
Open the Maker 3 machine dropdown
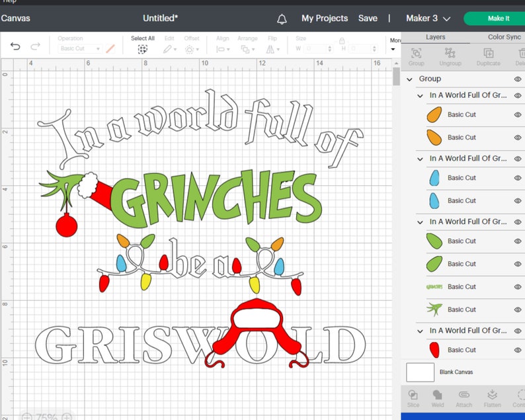click(x=428, y=19)
